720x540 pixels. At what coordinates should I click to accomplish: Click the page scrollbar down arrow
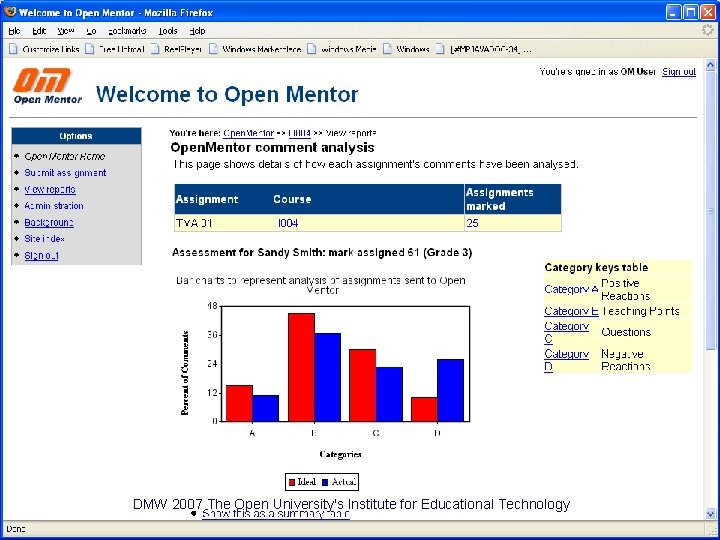click(710, 514)
